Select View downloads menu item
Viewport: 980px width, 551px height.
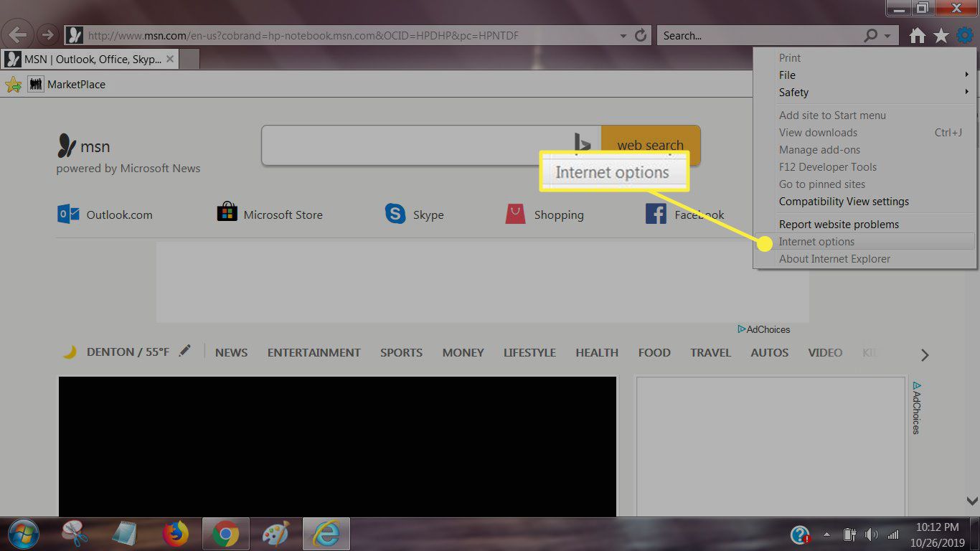(865, 132)
